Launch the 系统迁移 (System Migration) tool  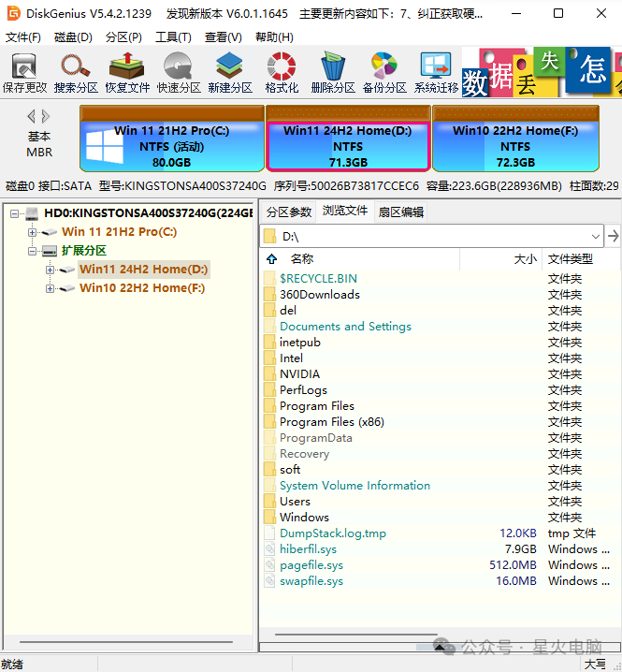[436, 72]
